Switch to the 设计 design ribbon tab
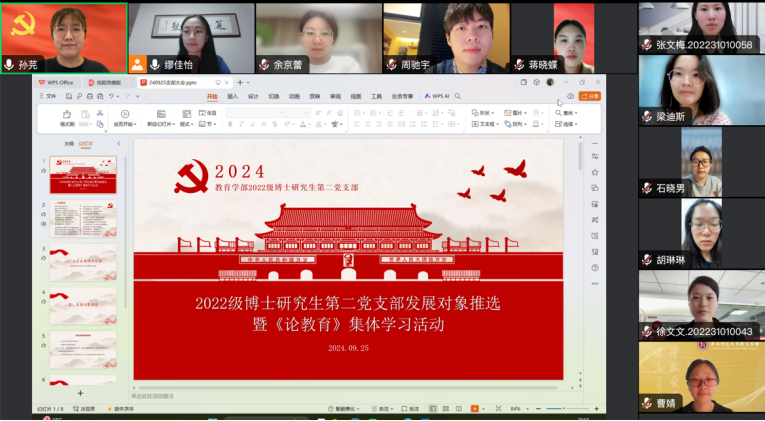765x421 pixels. (253, 96)
